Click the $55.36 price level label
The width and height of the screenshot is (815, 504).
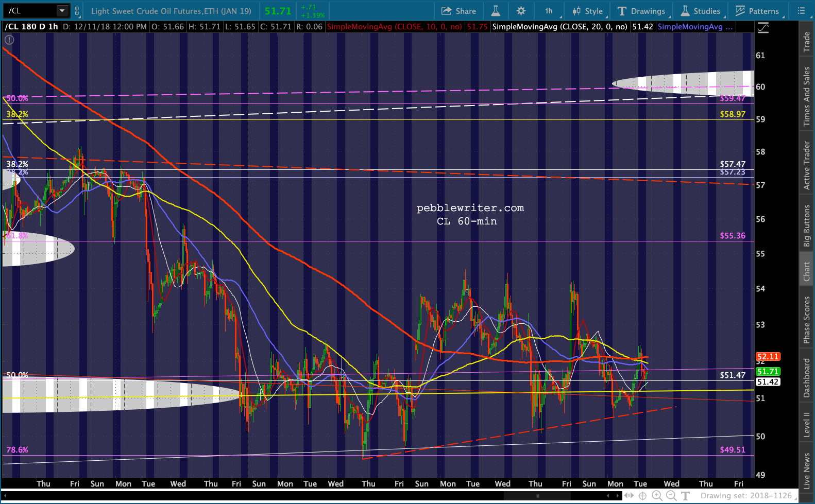pos(733,236)
